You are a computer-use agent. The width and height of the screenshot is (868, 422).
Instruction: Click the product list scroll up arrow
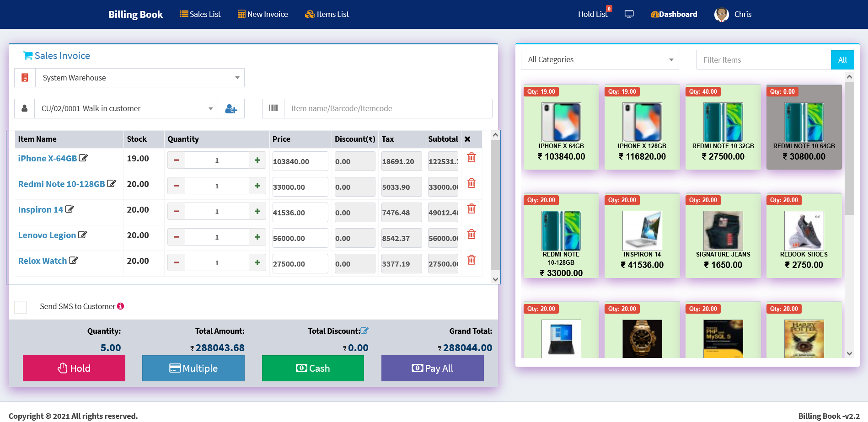click(849, 77)
